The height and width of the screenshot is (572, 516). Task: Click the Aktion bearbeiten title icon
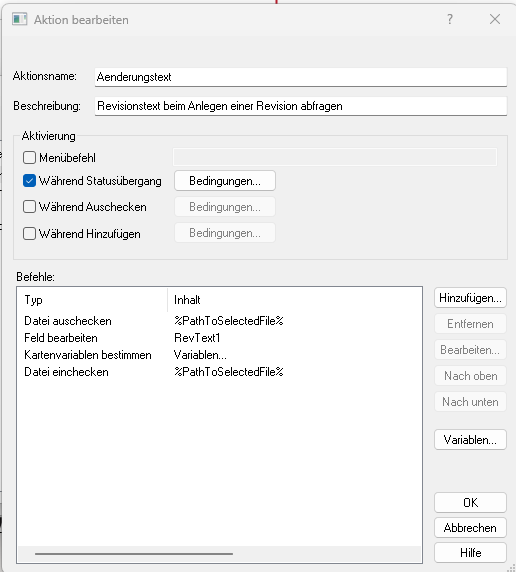click(19, 19)
